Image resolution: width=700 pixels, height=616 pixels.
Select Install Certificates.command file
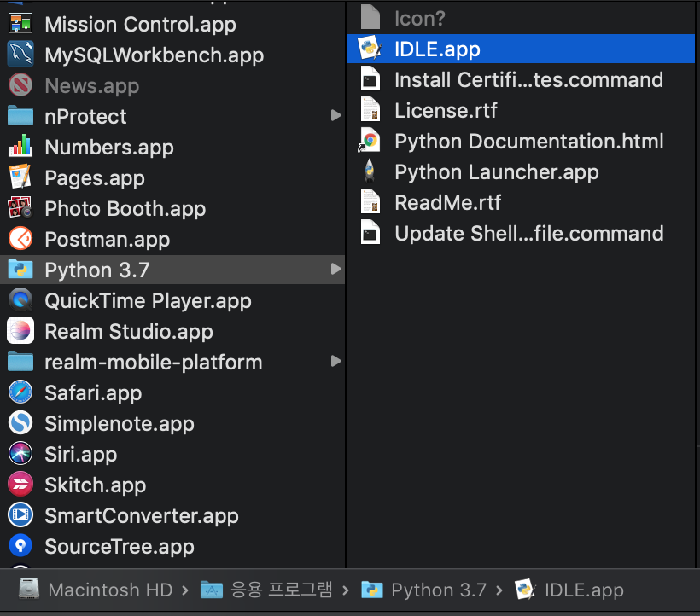pos(528,79)
